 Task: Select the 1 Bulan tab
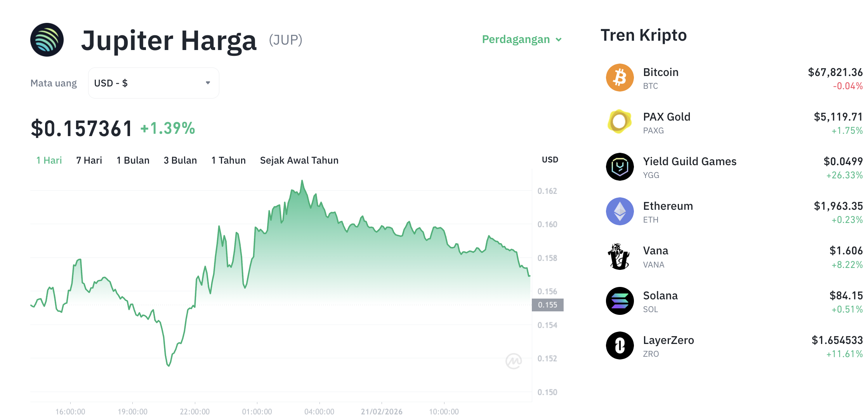point(133,160)
